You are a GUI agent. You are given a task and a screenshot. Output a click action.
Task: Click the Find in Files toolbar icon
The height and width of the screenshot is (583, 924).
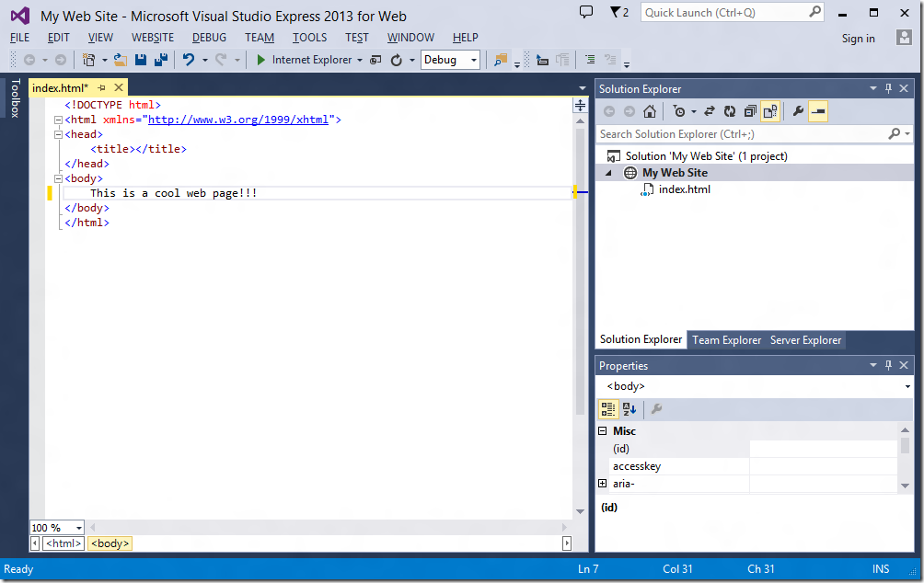coord(501,60)
